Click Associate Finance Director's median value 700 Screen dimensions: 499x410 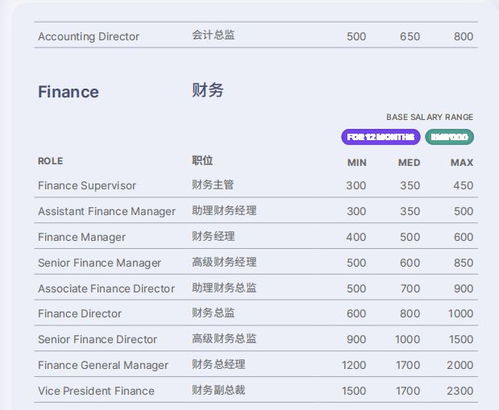tap(410, 289)
